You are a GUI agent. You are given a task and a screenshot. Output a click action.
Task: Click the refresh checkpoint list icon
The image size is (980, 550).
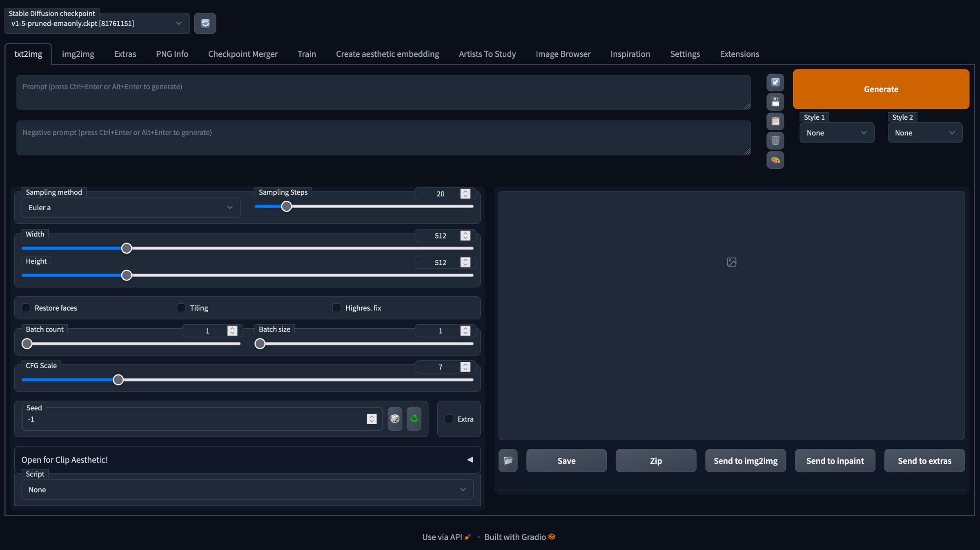pyautogui.click(x=205, y=23)
